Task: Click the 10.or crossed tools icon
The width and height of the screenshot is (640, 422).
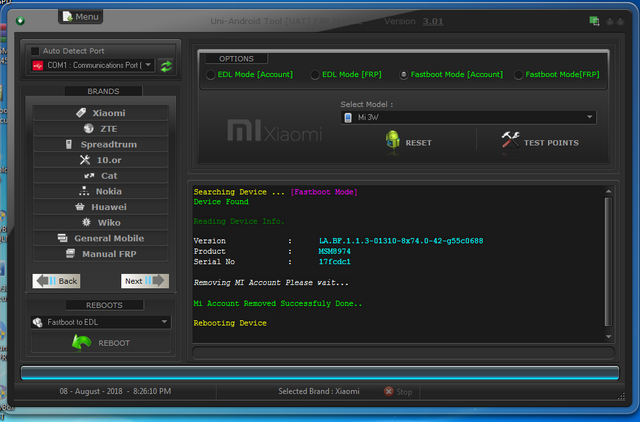Action: click(x=85, y=160)
